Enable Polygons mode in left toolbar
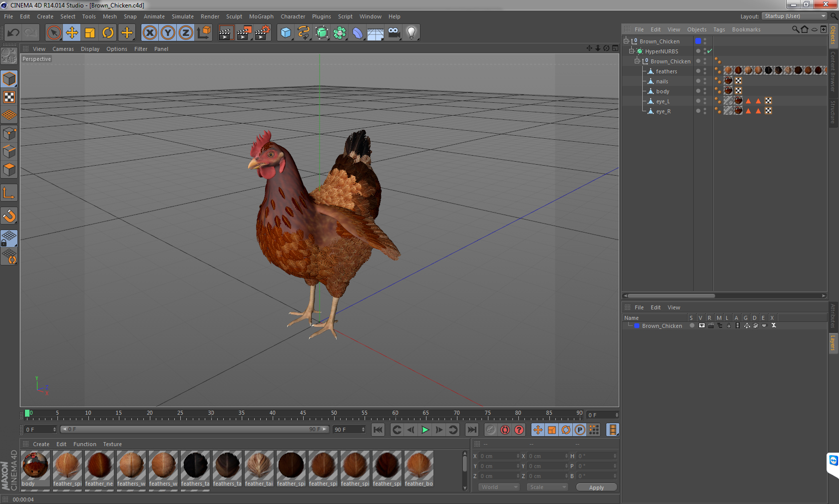Screen dimensions: 839x504 tap(9, 170)
